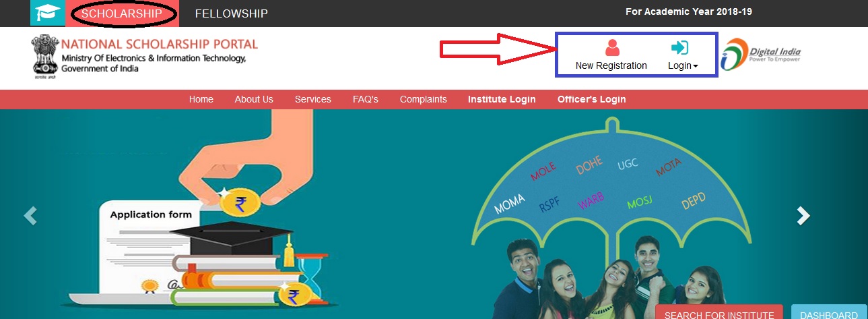Click the Login arrow icon
The width and height of the screenshot is (868, 319).
click(x=680, y=48)
